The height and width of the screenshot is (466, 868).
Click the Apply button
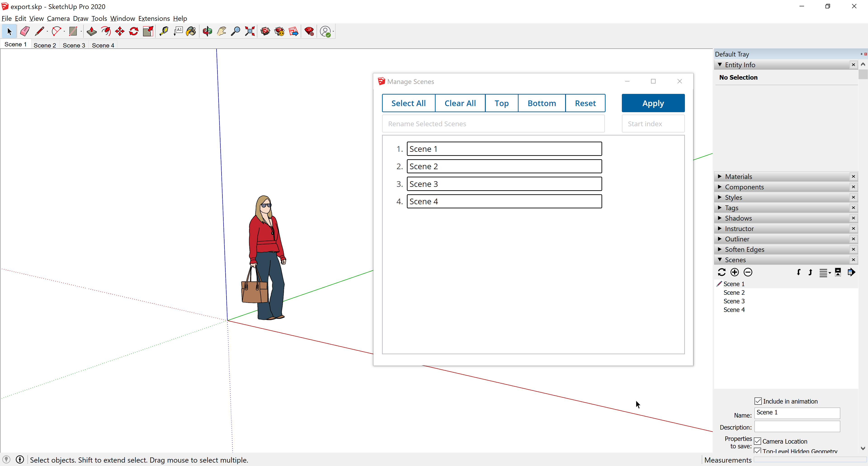[653, 103]
